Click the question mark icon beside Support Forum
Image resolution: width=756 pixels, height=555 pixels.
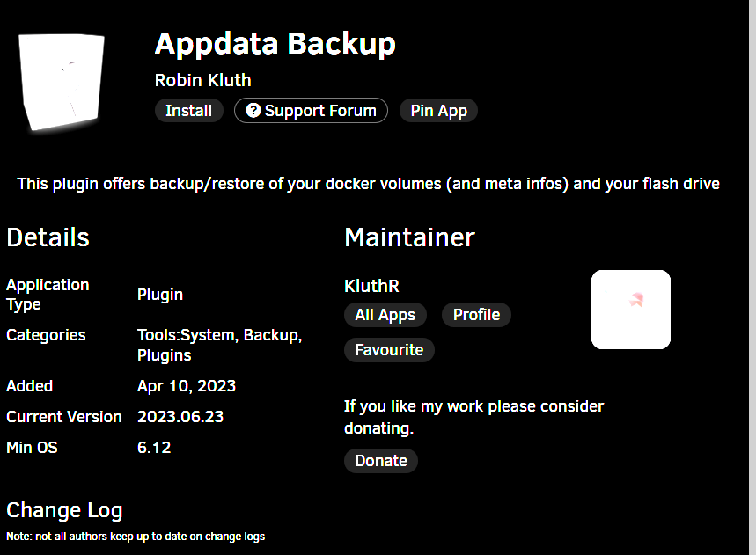(253, 110)
